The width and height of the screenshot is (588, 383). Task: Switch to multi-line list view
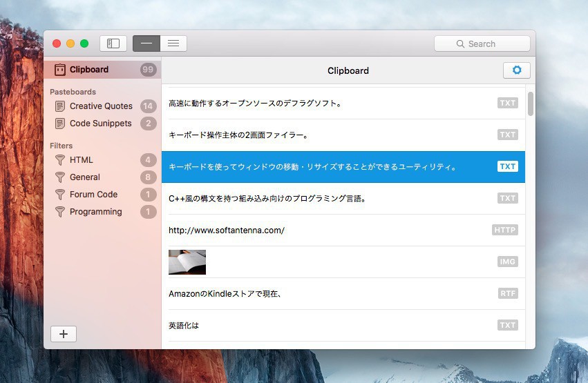point(173,43)
